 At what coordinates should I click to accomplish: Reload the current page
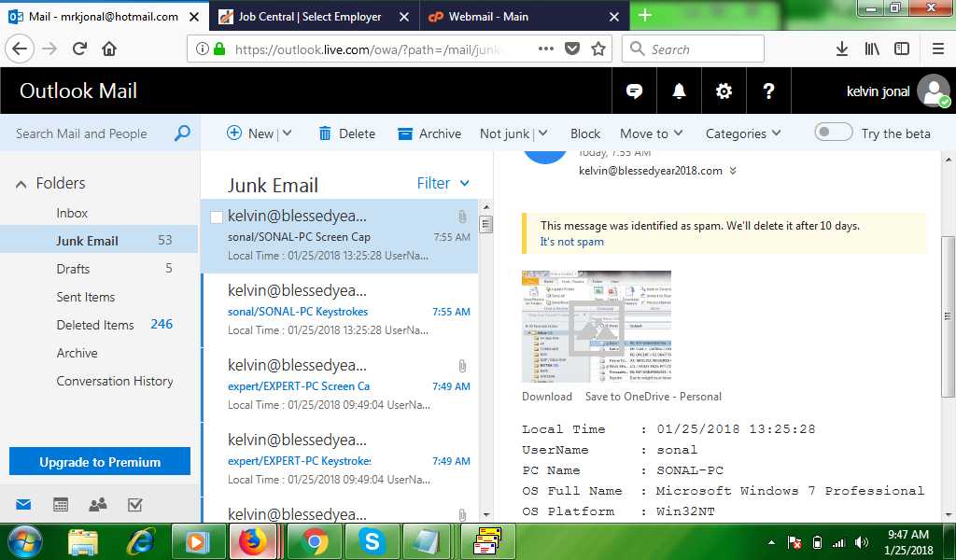[79, 49]
